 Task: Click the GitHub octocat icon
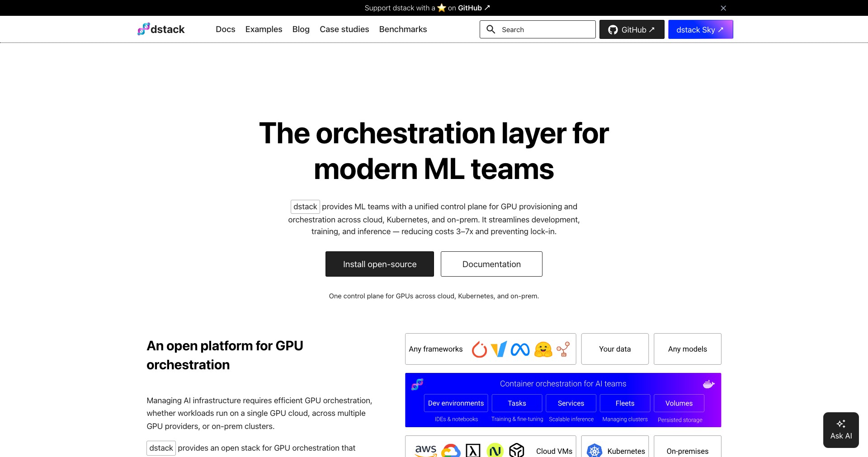(x=613, y=30)
